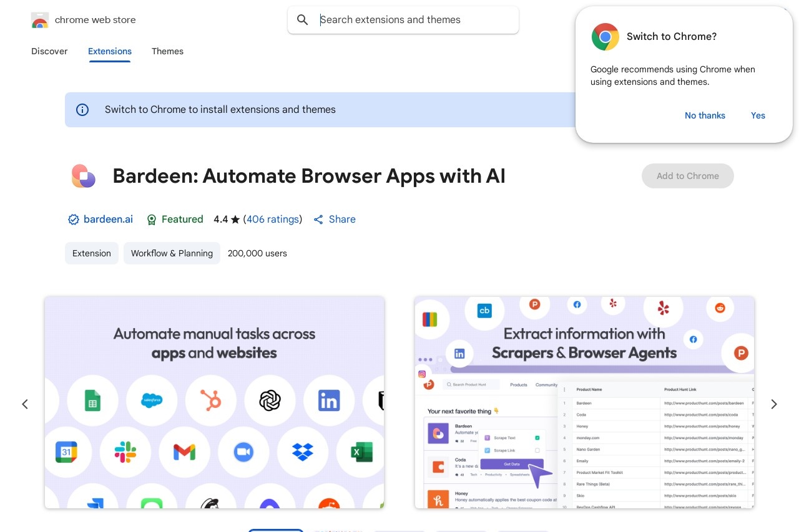Click the LinkedIn icon in first screenshot
The height and width of the screenshot is (532, 799).
[x=329, y=400]
